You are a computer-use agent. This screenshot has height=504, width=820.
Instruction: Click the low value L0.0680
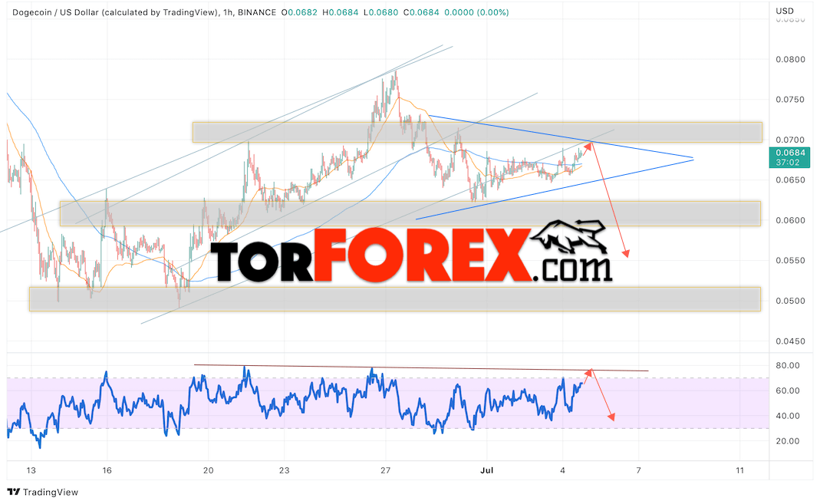point(380,12)
